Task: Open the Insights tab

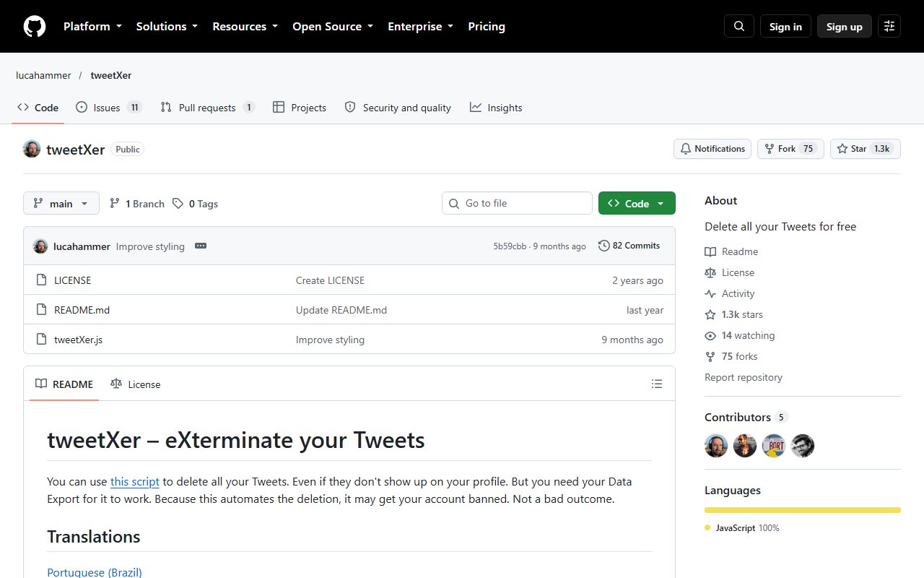Action: coord(496,108)
